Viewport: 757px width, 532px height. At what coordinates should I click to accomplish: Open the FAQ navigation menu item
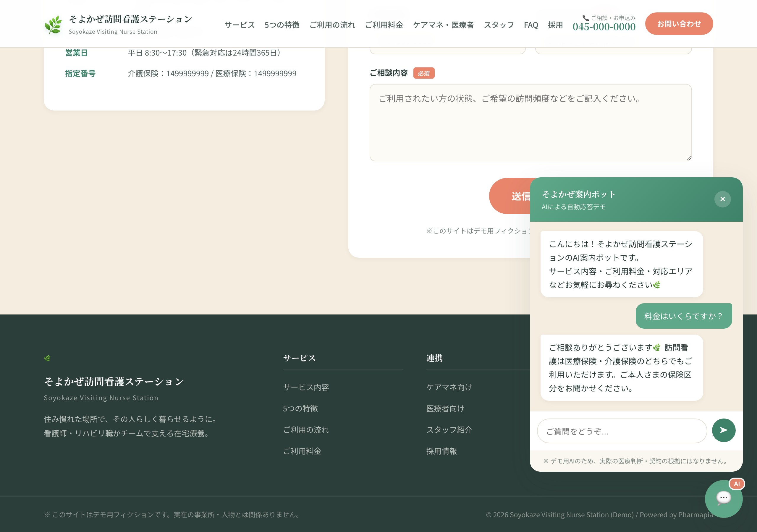(531, 25)
